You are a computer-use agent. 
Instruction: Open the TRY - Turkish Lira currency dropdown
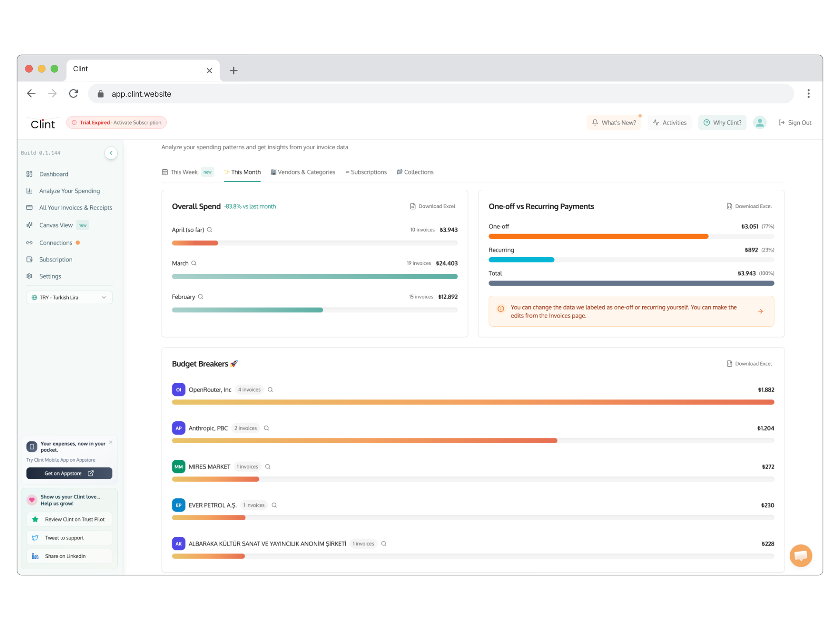tap(69, 297)
